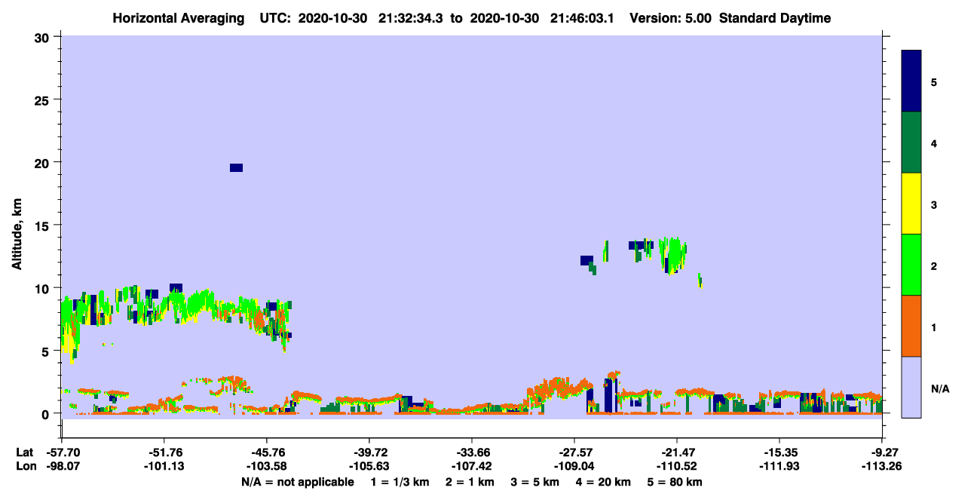Click the dark green color bar segment for 4
This screenshot has width=980, height=503.
pos(911,143)
